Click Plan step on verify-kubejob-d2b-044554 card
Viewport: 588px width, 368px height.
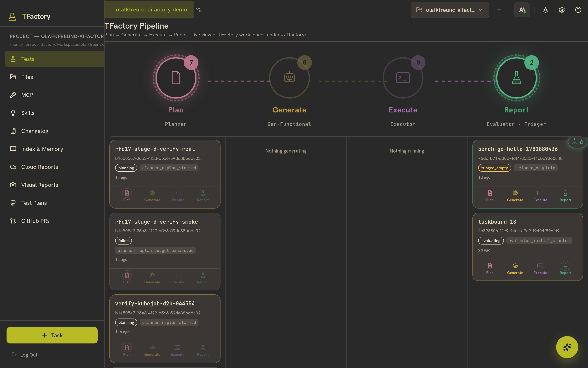(127, 350)
